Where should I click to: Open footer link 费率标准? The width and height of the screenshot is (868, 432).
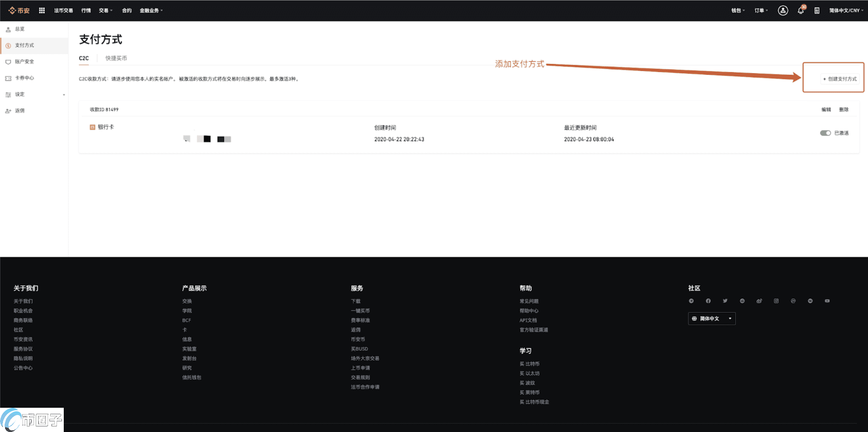[360, 321]
